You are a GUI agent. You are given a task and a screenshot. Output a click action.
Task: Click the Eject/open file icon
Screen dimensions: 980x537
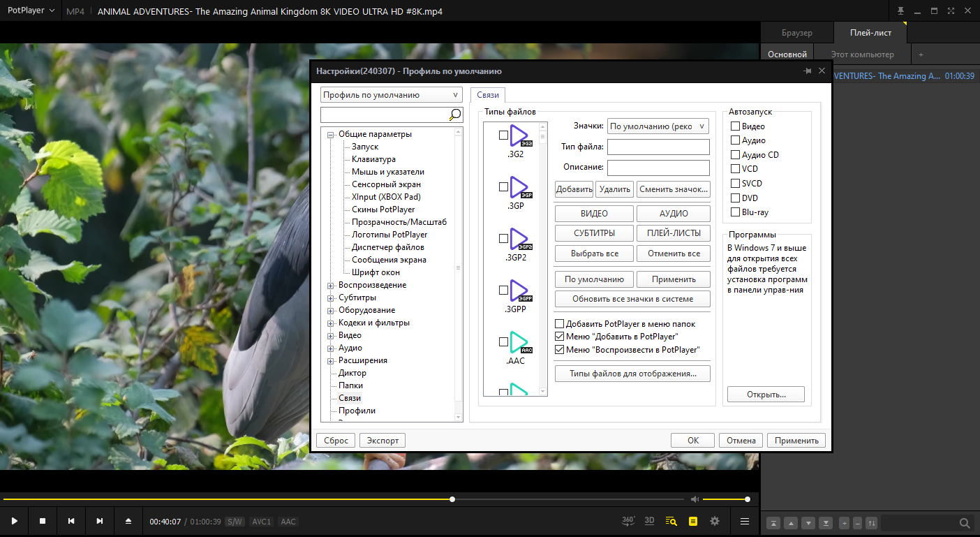point(128,521)
